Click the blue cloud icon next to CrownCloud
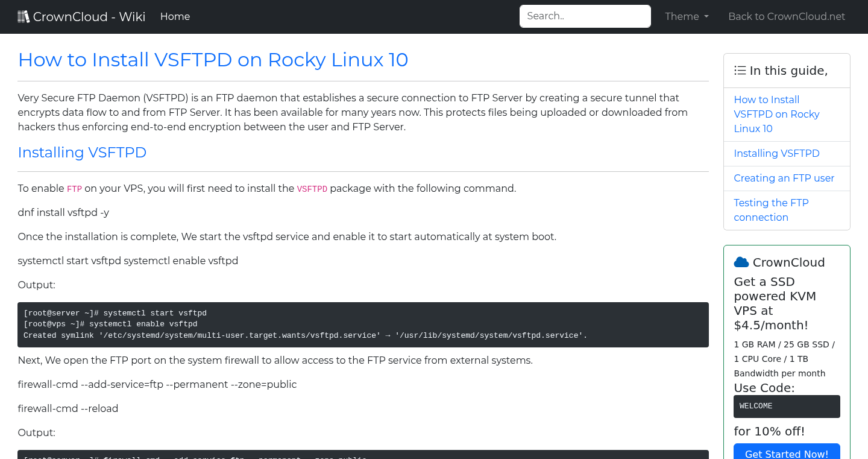The height and width of the screenshot is (459, 868). click(741, 261)
